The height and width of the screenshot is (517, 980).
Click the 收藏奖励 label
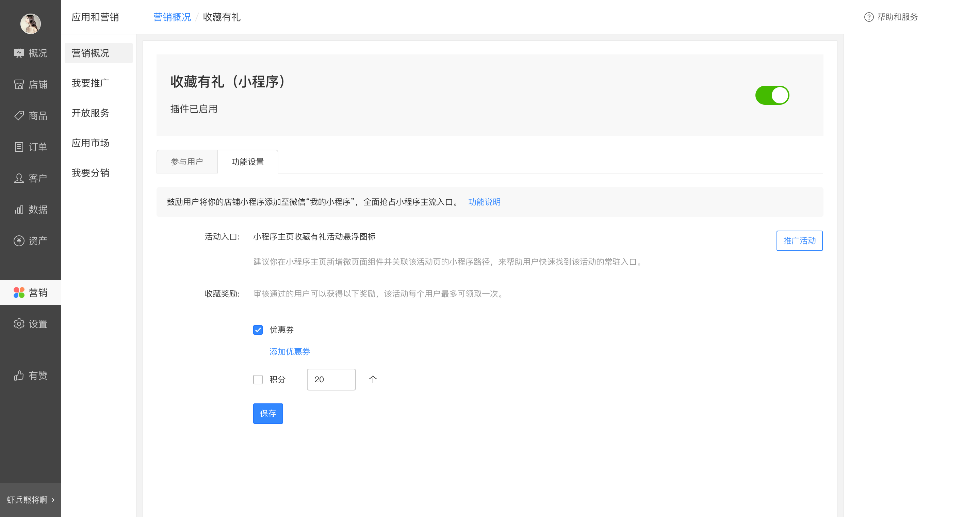(x=222, y=294)
